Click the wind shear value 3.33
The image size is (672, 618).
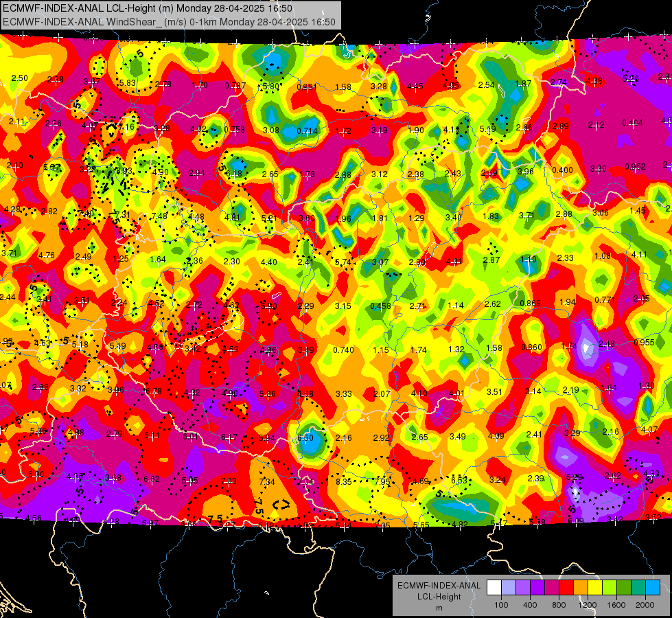pyautogui.click(x=344, y=393)
